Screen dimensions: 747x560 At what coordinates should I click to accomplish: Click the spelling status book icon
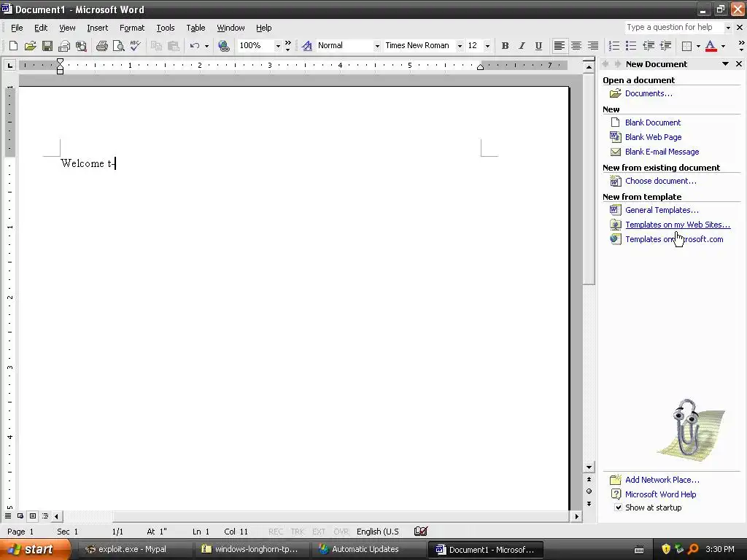[x=421, y=531]
